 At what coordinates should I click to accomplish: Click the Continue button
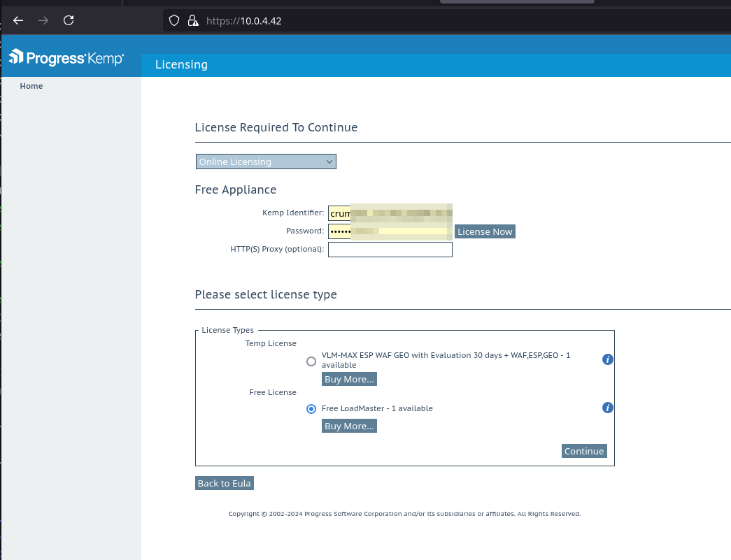584,451
